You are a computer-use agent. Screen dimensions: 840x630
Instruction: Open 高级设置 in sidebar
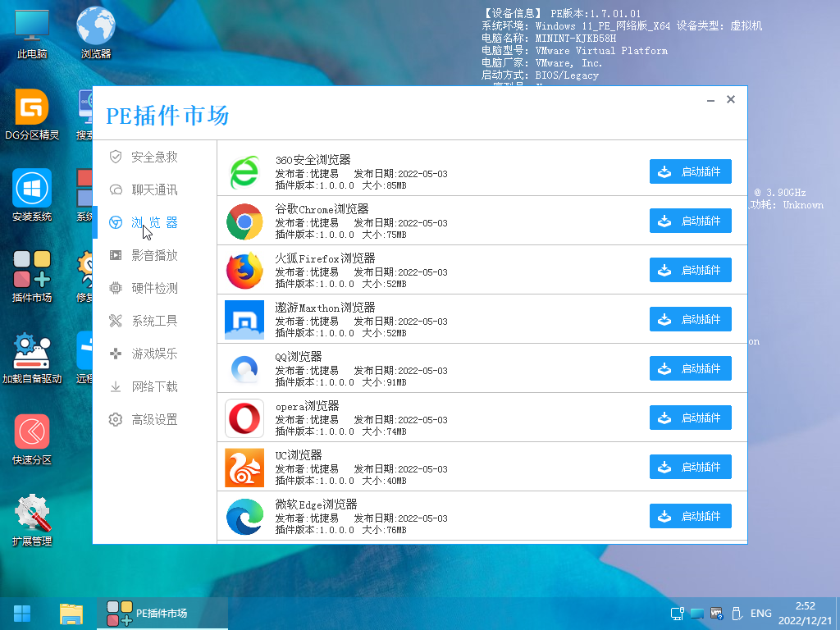(154, 419)
